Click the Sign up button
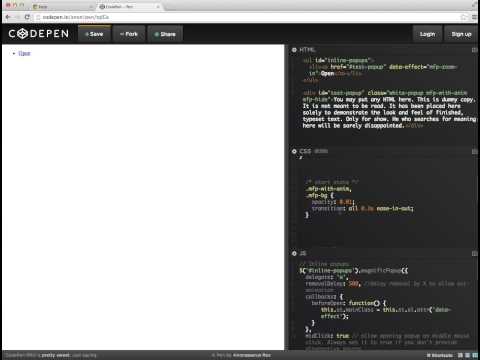 coord(461,34)
